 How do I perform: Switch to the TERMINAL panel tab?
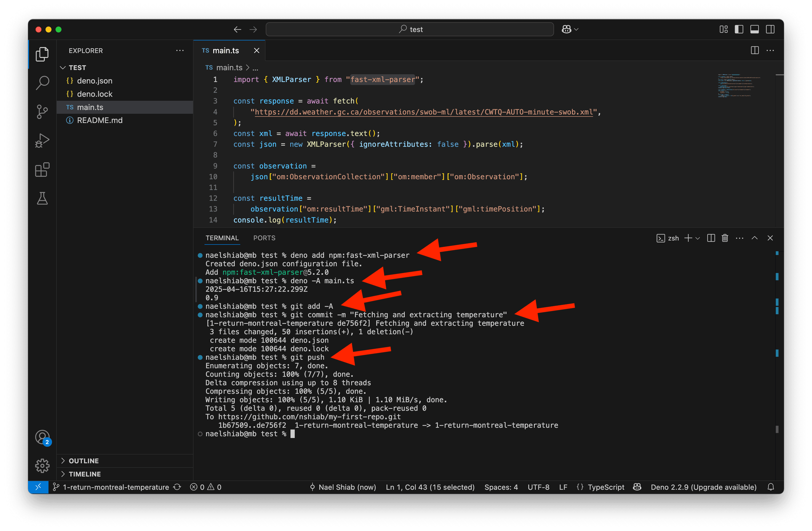[x=222, y=238]
